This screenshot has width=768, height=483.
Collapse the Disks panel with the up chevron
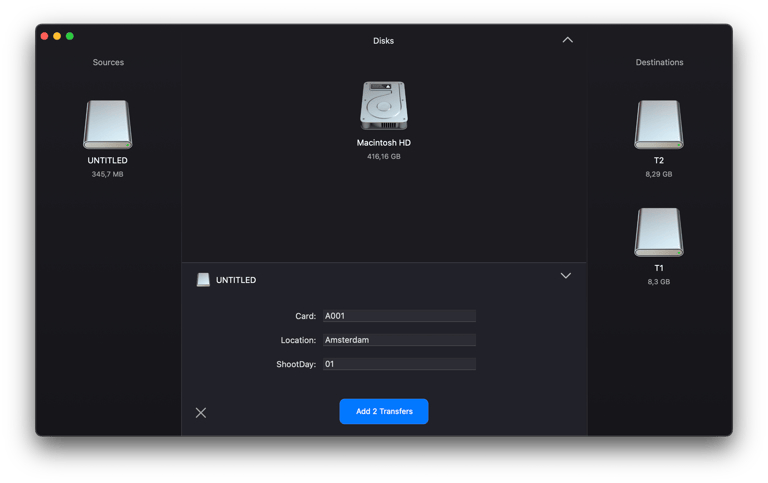568,40
